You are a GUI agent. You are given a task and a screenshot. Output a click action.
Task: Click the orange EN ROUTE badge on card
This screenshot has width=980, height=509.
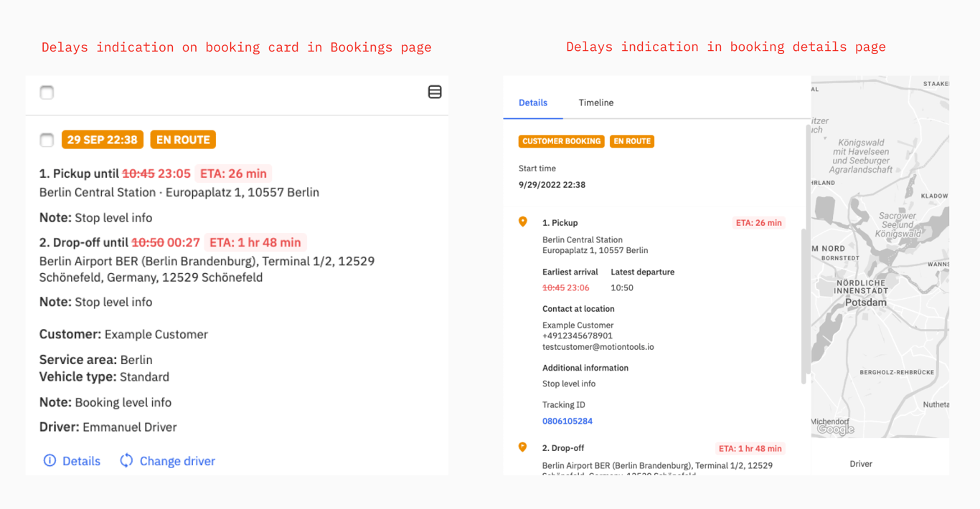click(183, 140)
